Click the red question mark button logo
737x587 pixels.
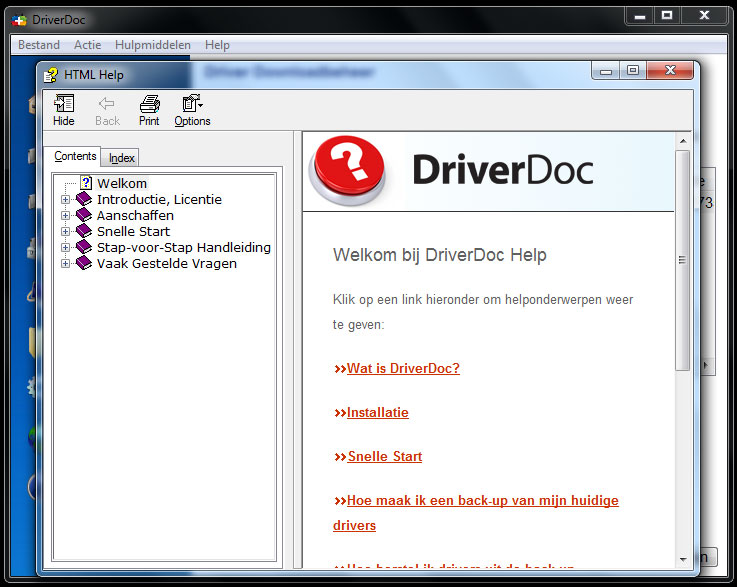[347, 170]
